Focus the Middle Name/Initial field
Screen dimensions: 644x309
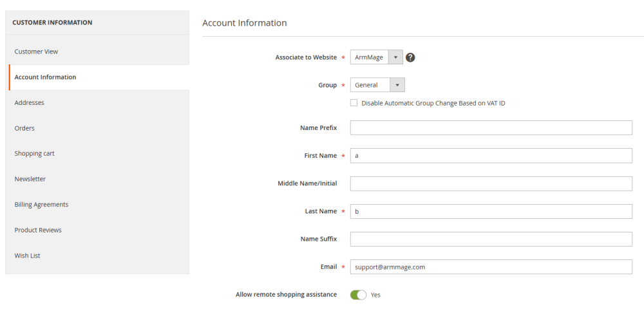pyautogui.click(x=491, y=183)
